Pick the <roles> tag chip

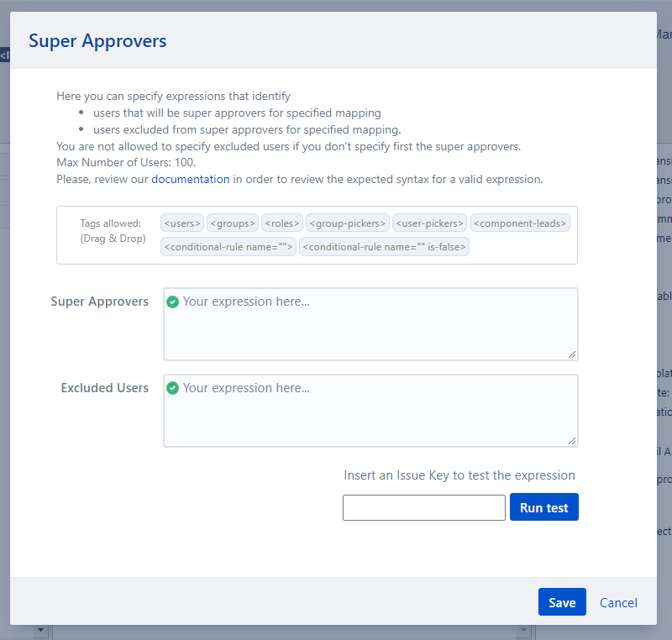(282, 223)
